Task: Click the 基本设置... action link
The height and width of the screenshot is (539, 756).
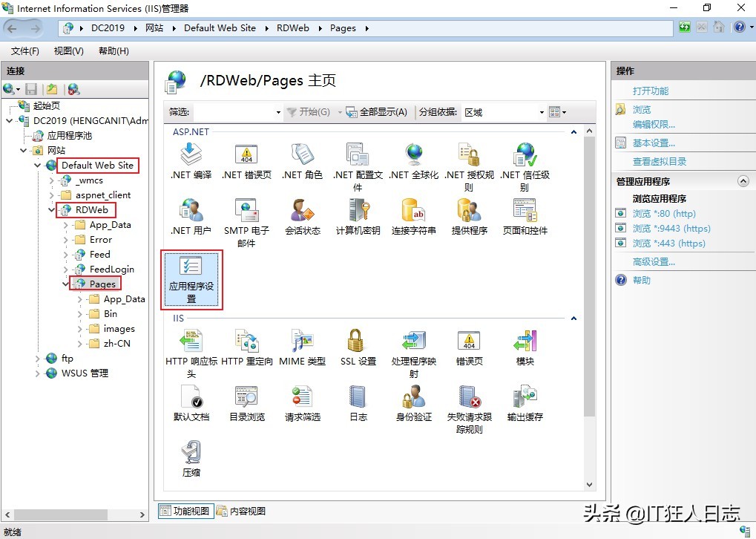Action: point(654,143)
